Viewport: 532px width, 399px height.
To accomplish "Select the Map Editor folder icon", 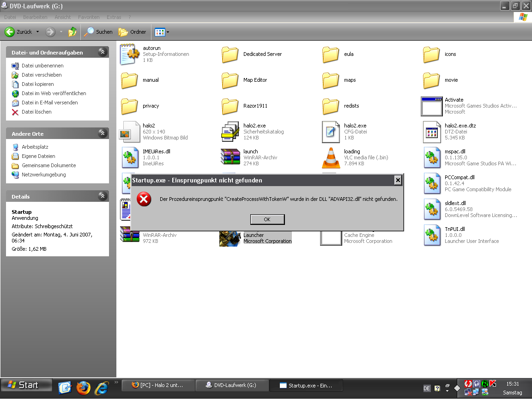I will click(x=230, y=80).
